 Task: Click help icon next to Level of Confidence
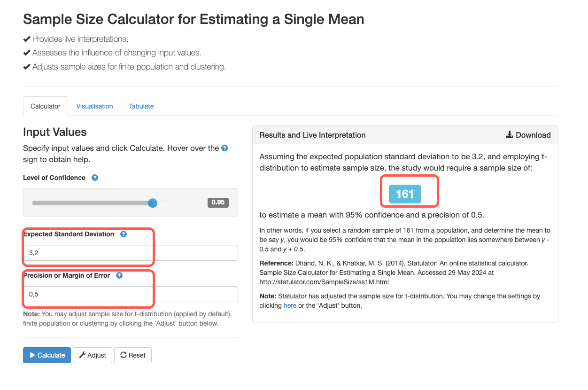94,178
